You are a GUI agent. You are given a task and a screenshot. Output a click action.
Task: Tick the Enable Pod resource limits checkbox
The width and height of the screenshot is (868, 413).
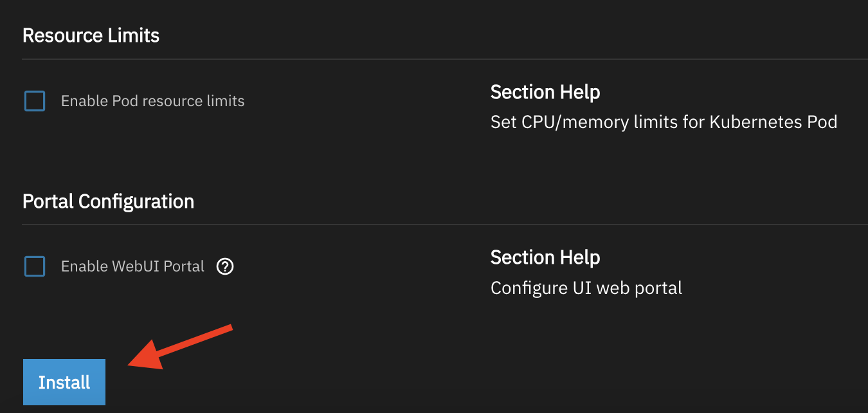(x=35, y=101)
